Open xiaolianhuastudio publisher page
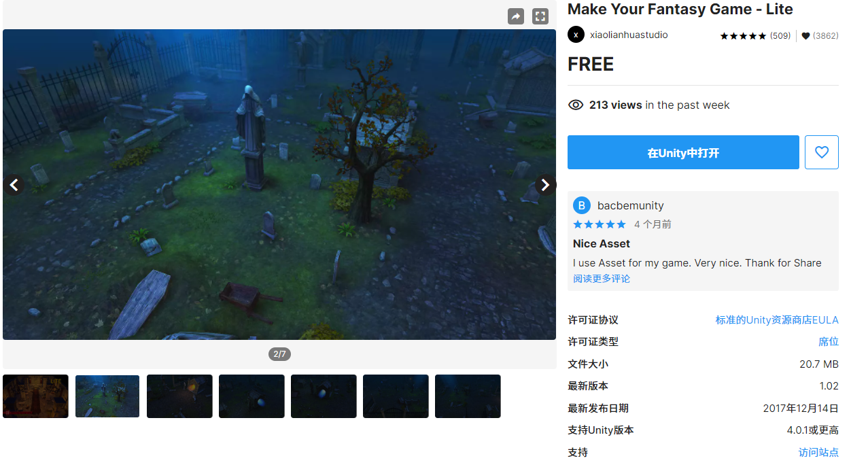The width and height of the screenshot is (868, 467). click(x=629, y=35)
